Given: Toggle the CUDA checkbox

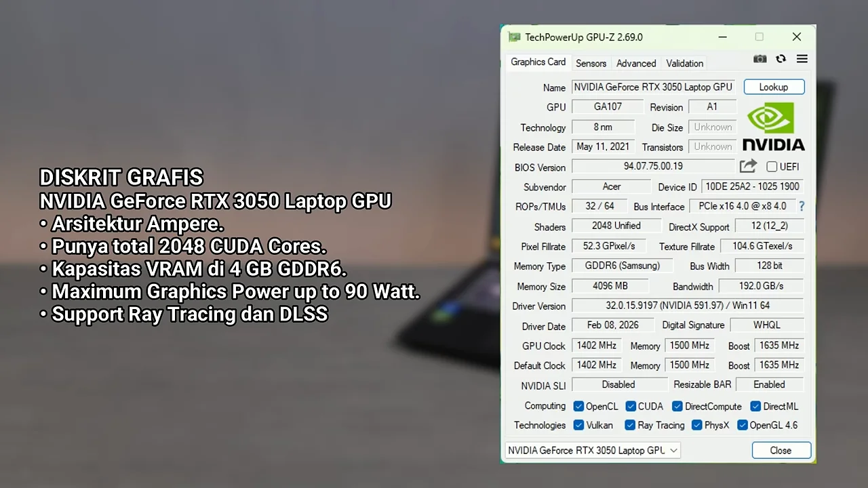Looking at the screenshot, I should [x=631, y=406].
